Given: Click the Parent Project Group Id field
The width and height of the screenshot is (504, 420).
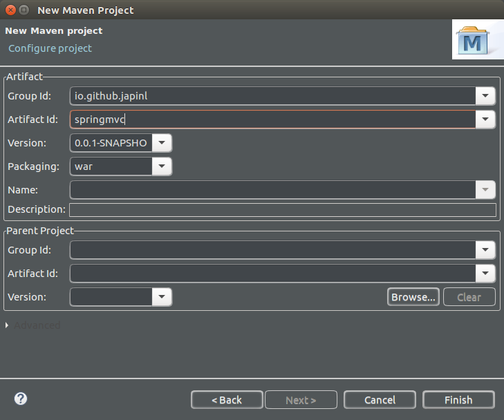Looking at the screenshot, I should [272, 249].
